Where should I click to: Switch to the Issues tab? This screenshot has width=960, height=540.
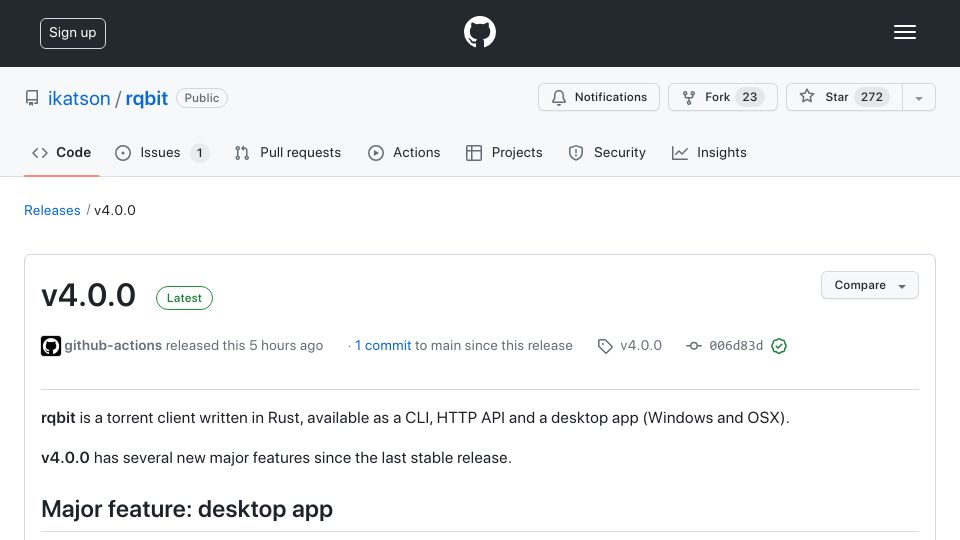[x=162, y=152]
